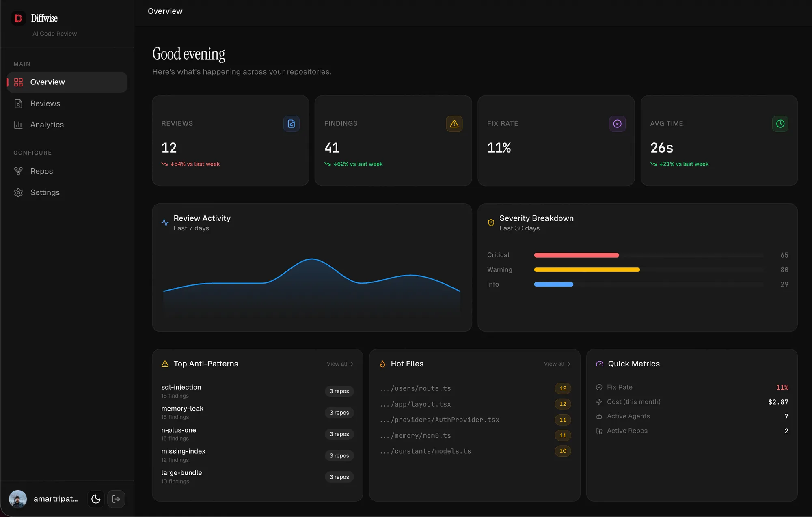Select the n-plus-one anti-pattern row

pyautogui.click(x=257, y=434)
